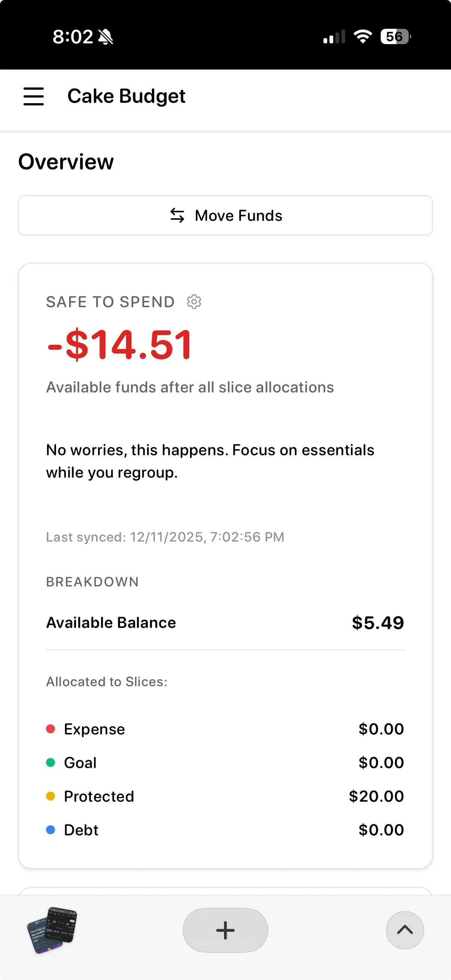The height and width of the screenshot is (980, 451).
Task: Collapse the screen using the up chevron
Action: tap(405, 930)
